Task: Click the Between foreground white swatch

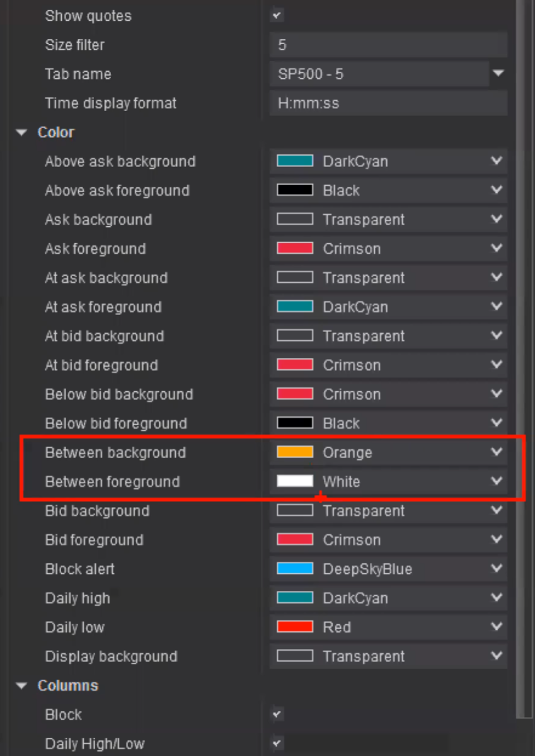Action: pos(295,481)
